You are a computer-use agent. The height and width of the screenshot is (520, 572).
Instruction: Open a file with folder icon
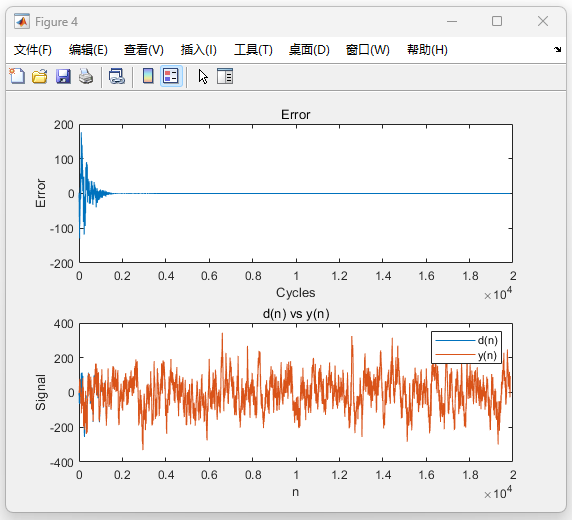click(x=40, y=76)
